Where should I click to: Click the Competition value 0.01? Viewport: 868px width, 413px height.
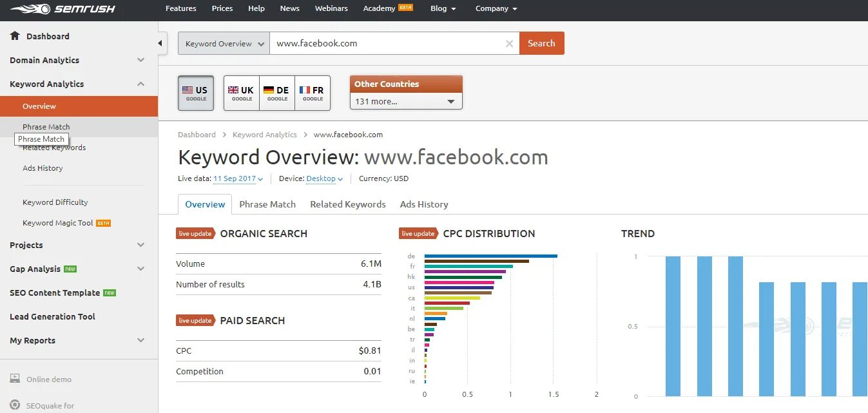(372, 371)
